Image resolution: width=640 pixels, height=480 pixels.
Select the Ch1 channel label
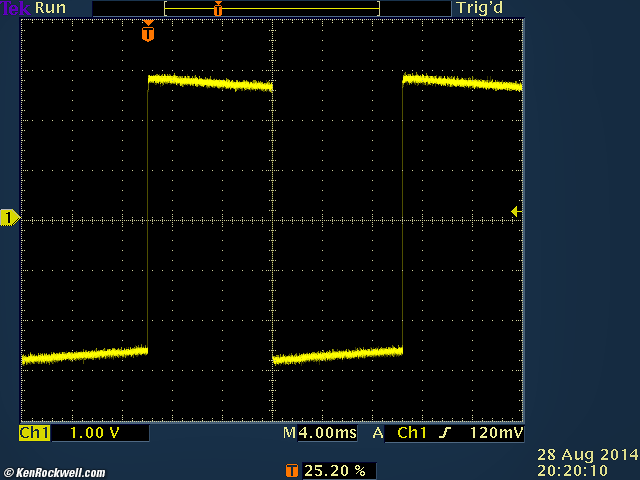(34, 433)
